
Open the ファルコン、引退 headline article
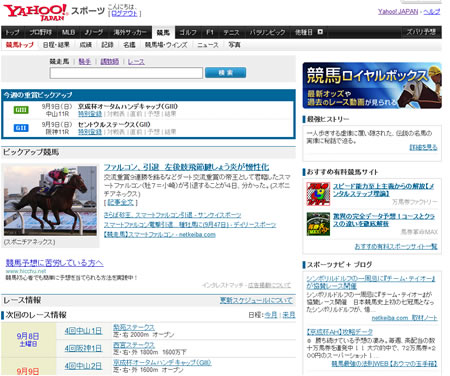186,167
